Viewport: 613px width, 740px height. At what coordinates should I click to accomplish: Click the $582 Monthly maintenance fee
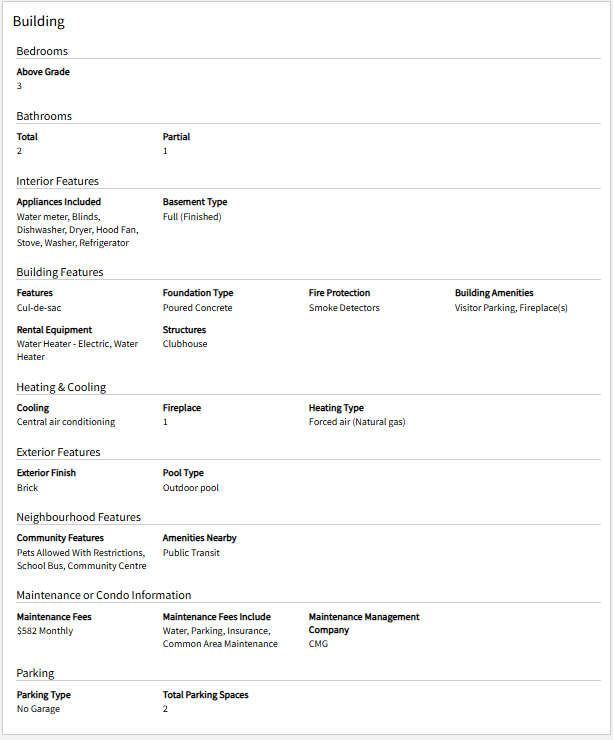(45, 631)
